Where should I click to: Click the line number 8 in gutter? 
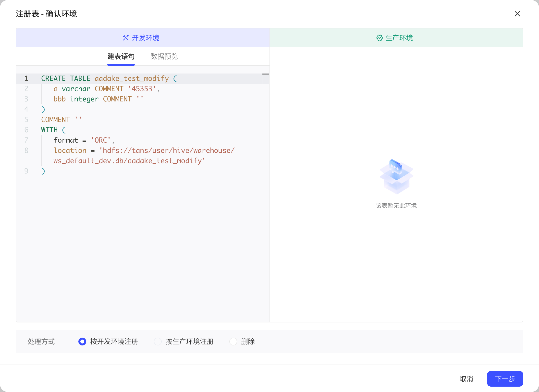[26, 150]
